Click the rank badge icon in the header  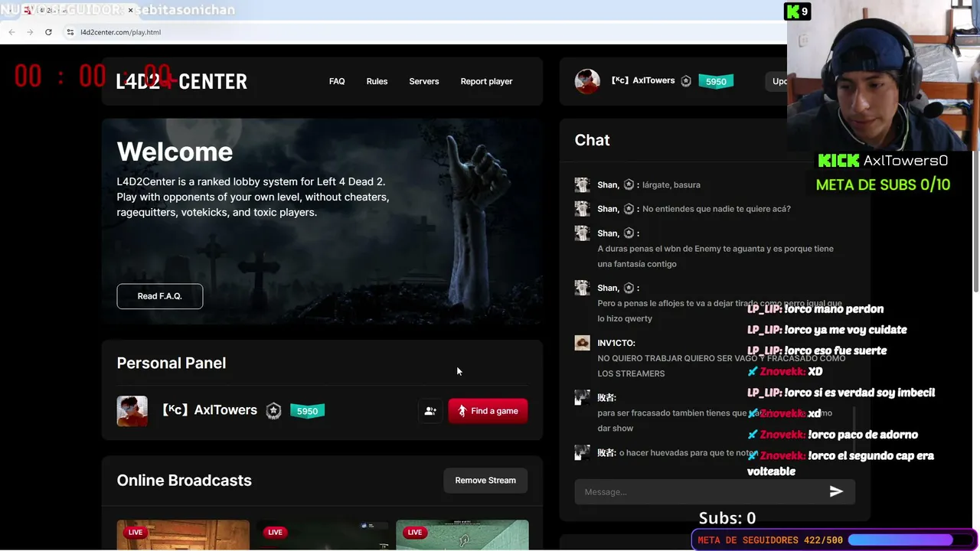pyautogui.click(x=686, y=81)
